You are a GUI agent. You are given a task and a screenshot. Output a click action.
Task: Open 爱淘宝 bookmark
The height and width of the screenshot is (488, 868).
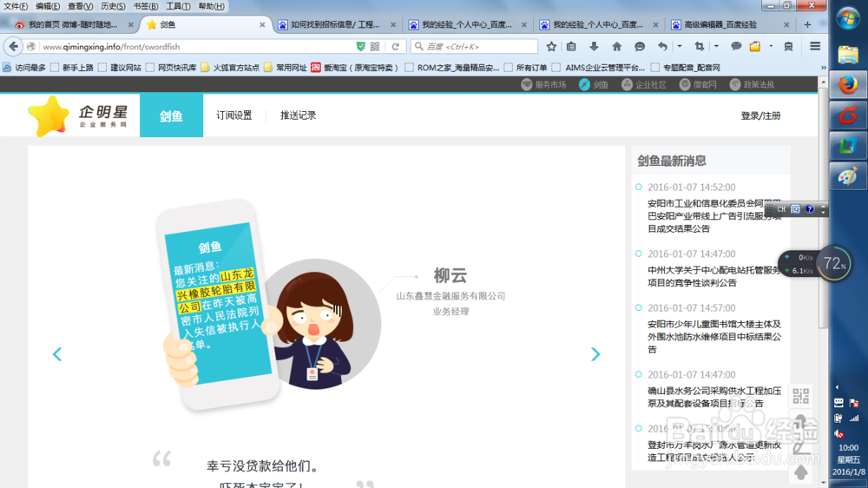[355, 68]
